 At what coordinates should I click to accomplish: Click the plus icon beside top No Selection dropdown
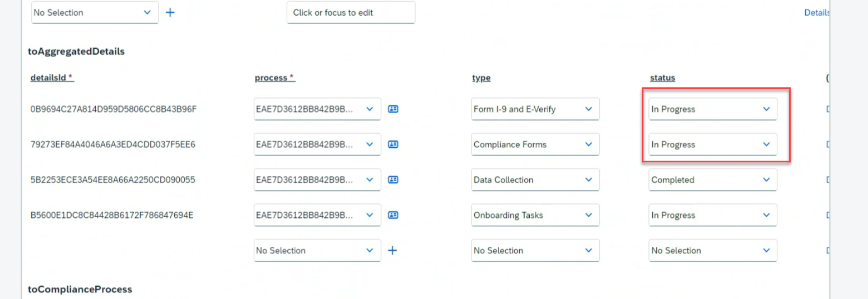(170, 12)
